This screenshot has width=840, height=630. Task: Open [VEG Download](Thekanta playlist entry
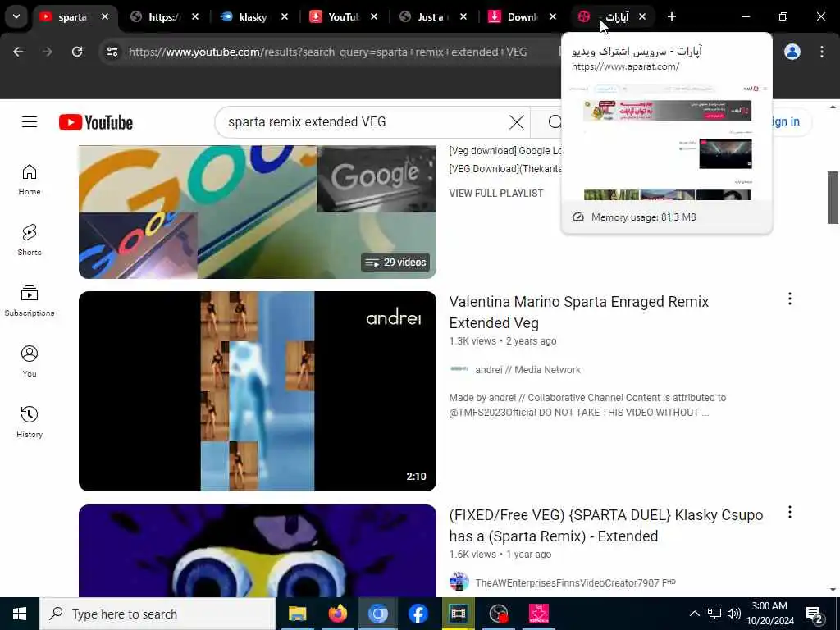(504, 169)
